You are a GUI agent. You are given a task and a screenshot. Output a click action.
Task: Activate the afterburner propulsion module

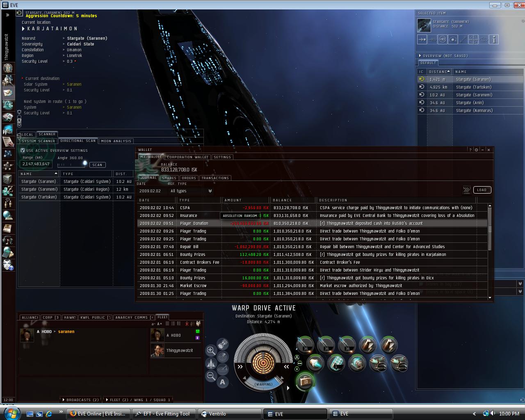point(315,363)
